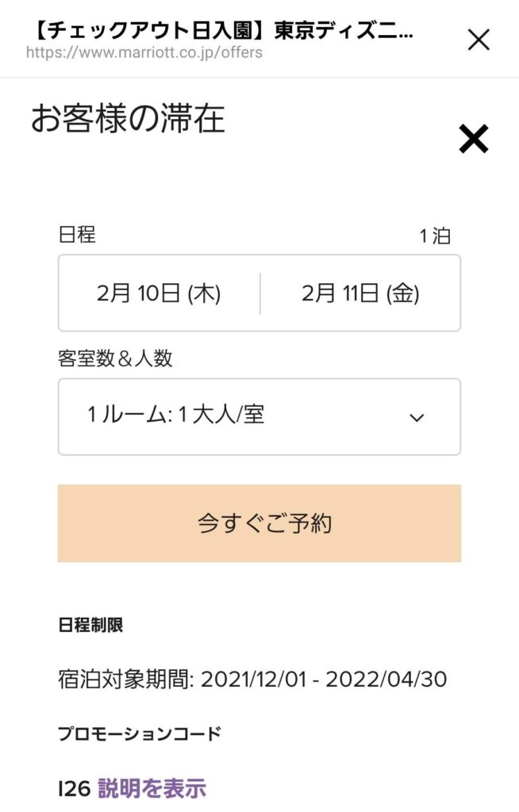This screenshot has width=519, height=812.
Task: Close the in-app browser with top X
Action: click(x=478, y=40)
